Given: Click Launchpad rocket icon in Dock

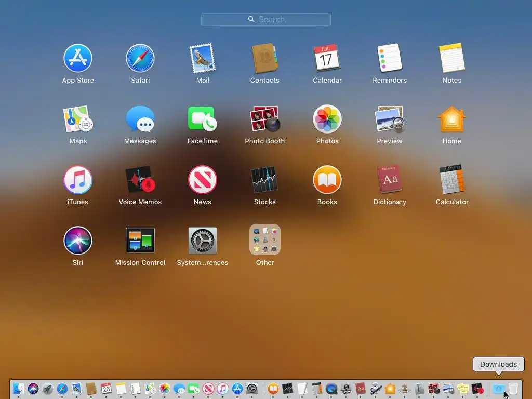Looking at the screenshot, I should point(48,389).
